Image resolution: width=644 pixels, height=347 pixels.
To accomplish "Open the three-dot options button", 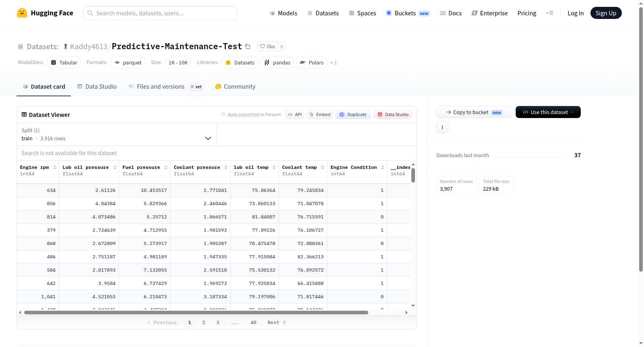I will 442,127.
